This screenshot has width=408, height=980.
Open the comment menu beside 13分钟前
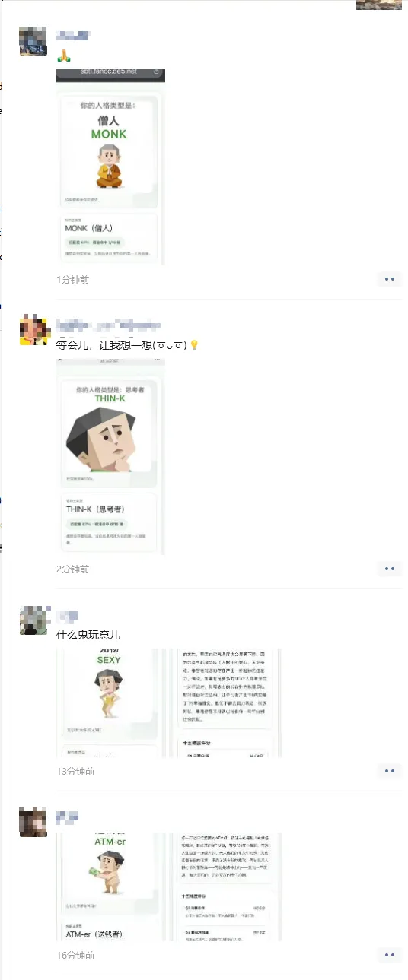(x=390, y=771)
